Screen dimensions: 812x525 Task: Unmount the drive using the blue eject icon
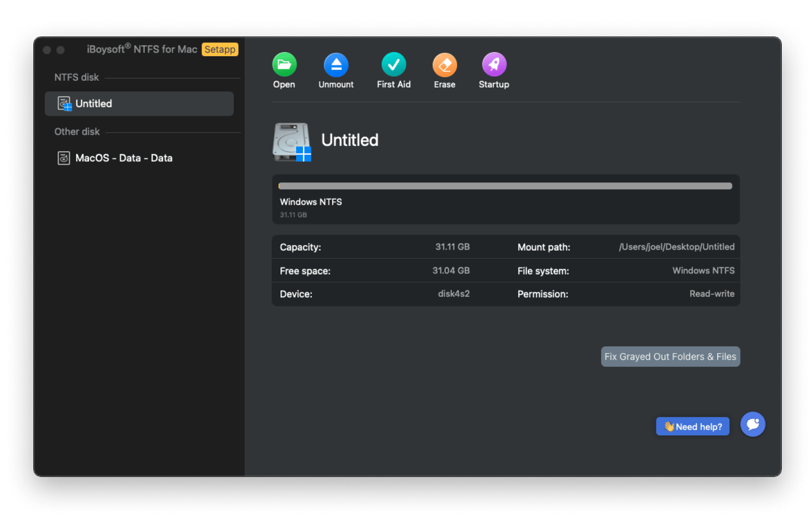tap(336, 65)
